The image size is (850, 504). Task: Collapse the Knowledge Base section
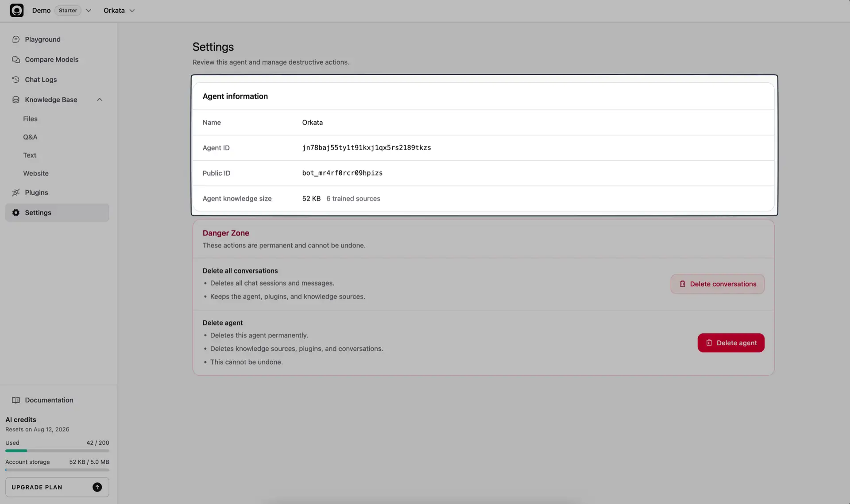(100, 100)
